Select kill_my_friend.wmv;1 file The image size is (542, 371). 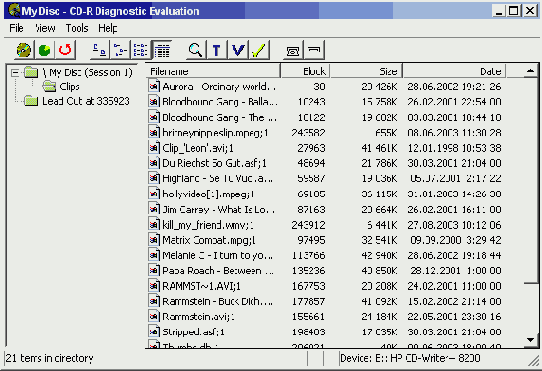208,225
